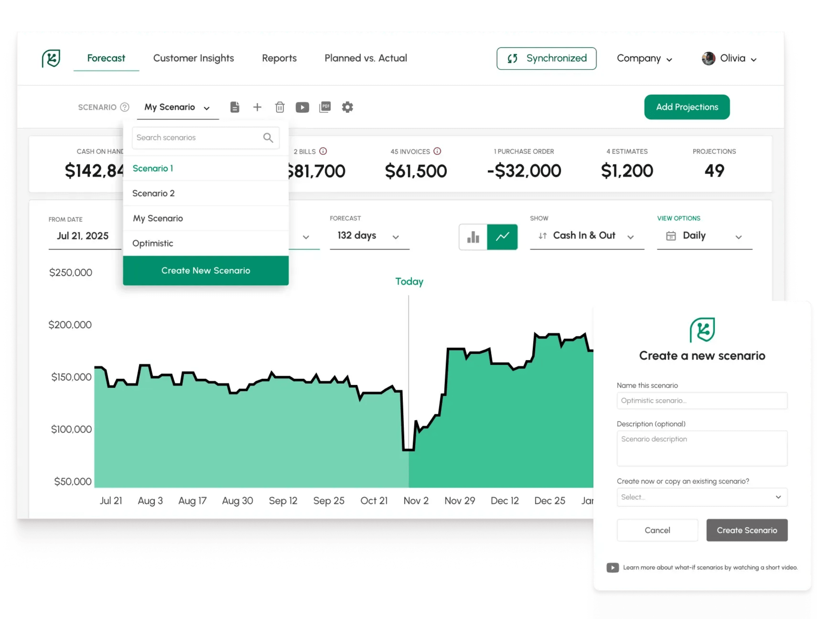Click the calendar icon beside Daily
Viewport: 840px width, 619px height.
coord(670,236)
